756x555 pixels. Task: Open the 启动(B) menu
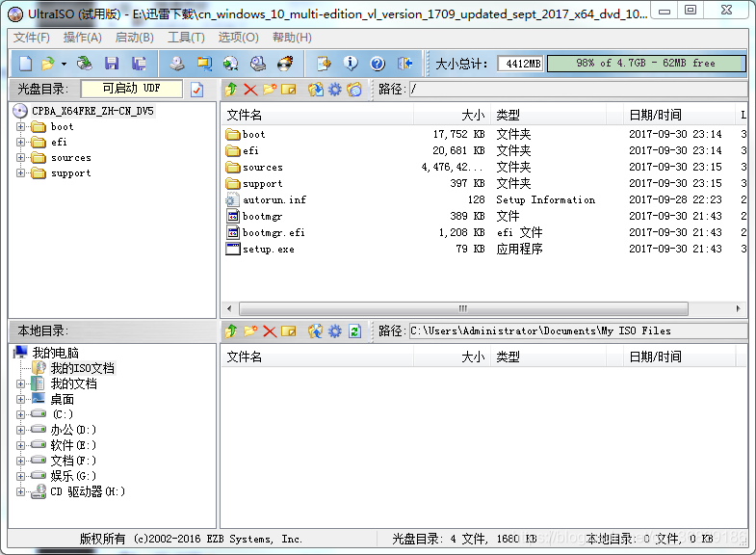134,38
